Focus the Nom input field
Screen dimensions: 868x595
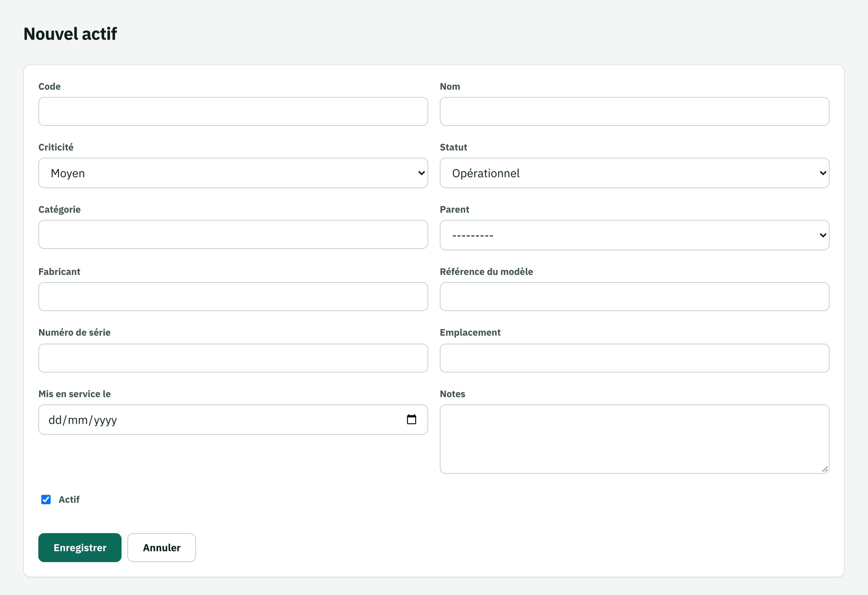click(635, 111)
